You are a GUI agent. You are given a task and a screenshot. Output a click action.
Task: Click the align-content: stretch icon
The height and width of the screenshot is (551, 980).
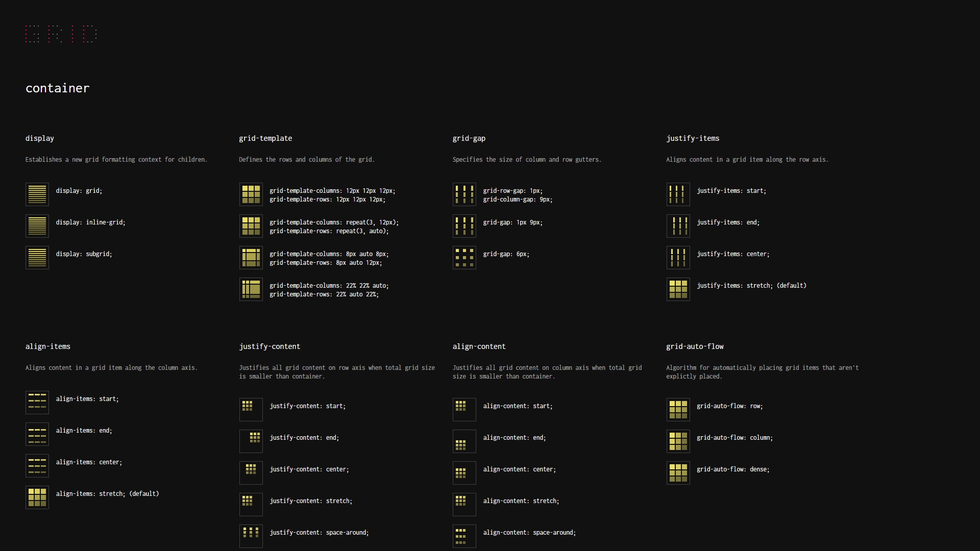click(464, 505)
